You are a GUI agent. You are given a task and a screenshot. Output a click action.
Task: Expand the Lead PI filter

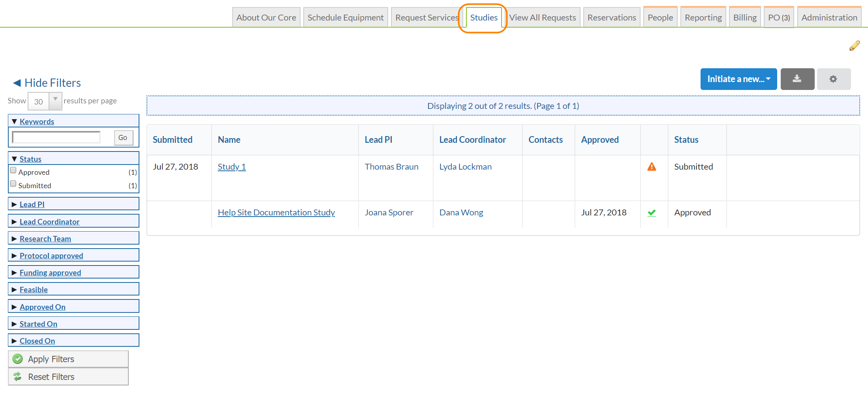32,204
